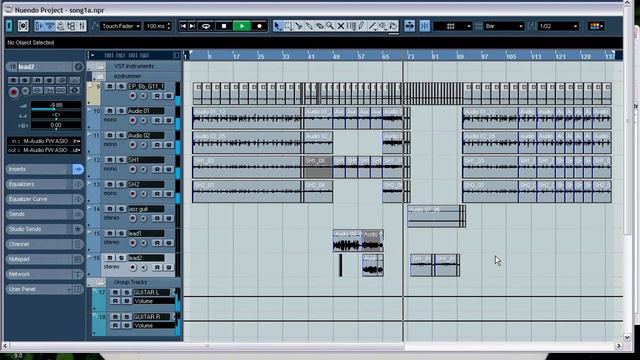
Task: Mute the GUITAR L group track
Action: click(x=115, y=292)
